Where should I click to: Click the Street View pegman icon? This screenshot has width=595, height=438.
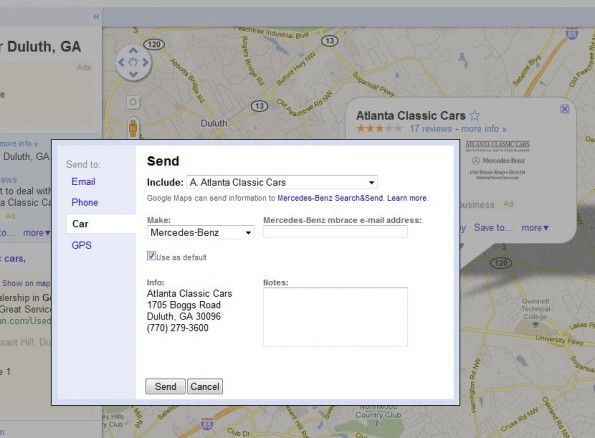133,127
